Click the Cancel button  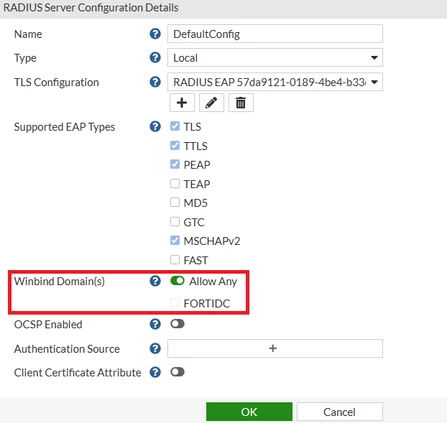(340, 412)
